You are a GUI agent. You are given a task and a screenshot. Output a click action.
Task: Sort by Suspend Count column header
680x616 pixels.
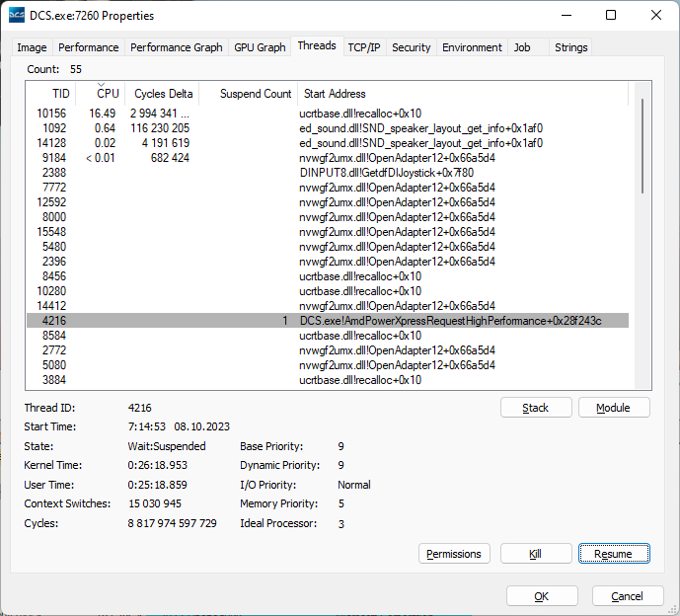pyautogui.click(x=249, y=94)
